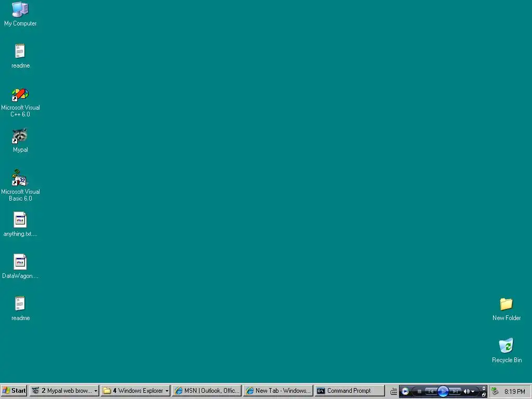The height and width of the screenshot is (399, 532).
Task: Switch to MSN Outlook Internet Explorer window
Action: [x=207, y=391]
